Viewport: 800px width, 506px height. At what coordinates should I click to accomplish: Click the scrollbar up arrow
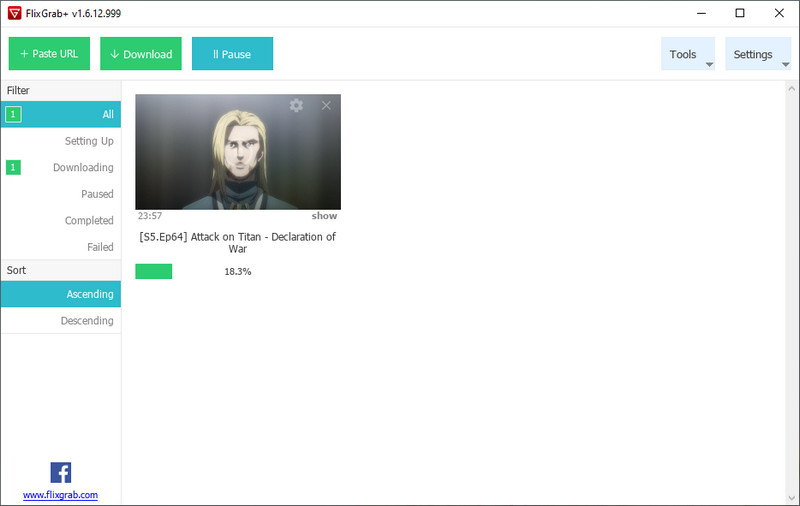click(791, 89)
